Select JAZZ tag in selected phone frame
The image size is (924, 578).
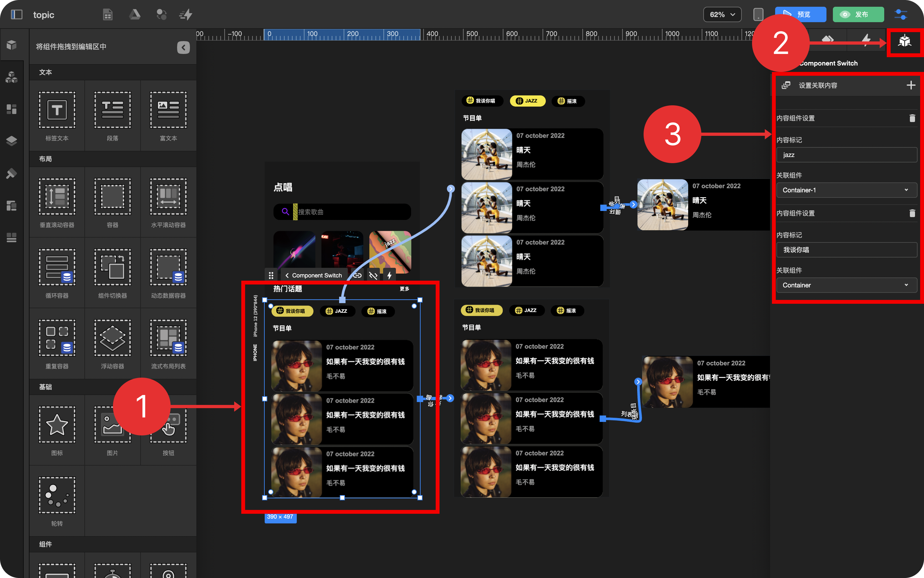coord(337,311)
